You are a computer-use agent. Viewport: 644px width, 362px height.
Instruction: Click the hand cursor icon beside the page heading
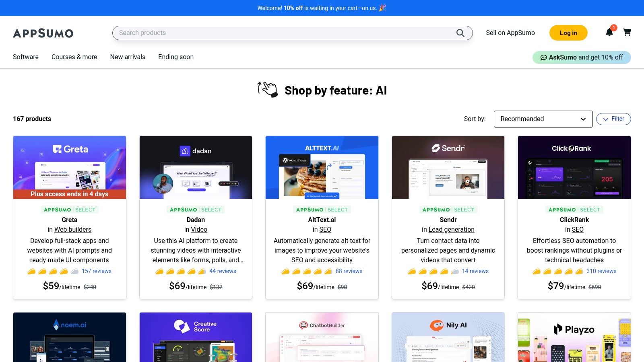[x=267, y=89]
